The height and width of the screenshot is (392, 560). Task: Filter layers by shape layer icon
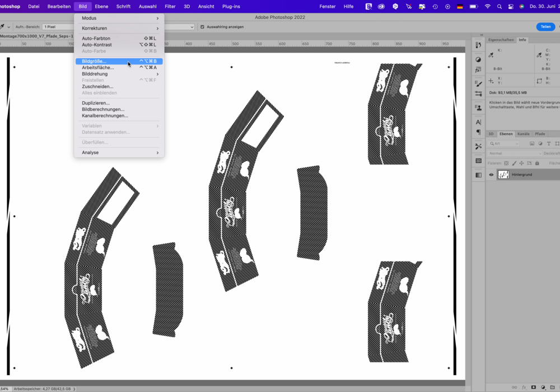coord(557,143)
